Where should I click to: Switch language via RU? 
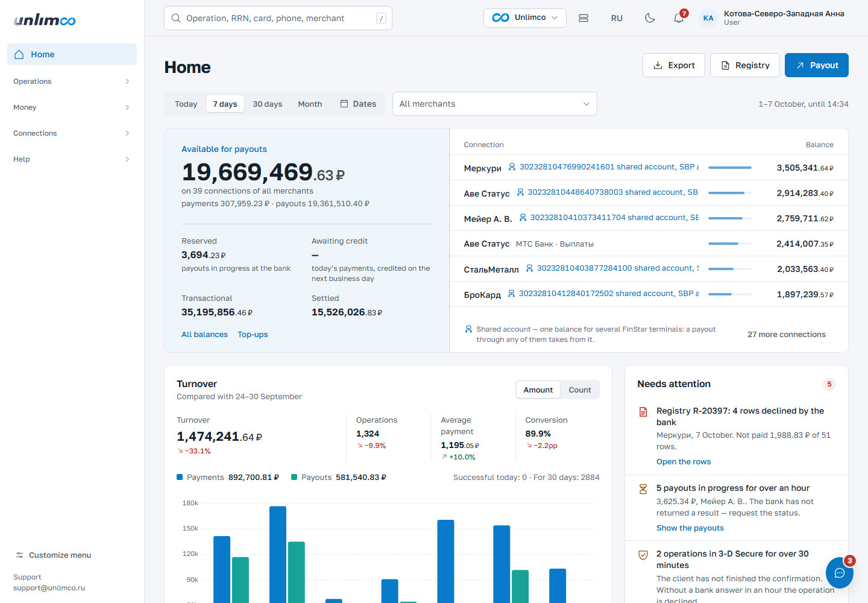[617, 18]
